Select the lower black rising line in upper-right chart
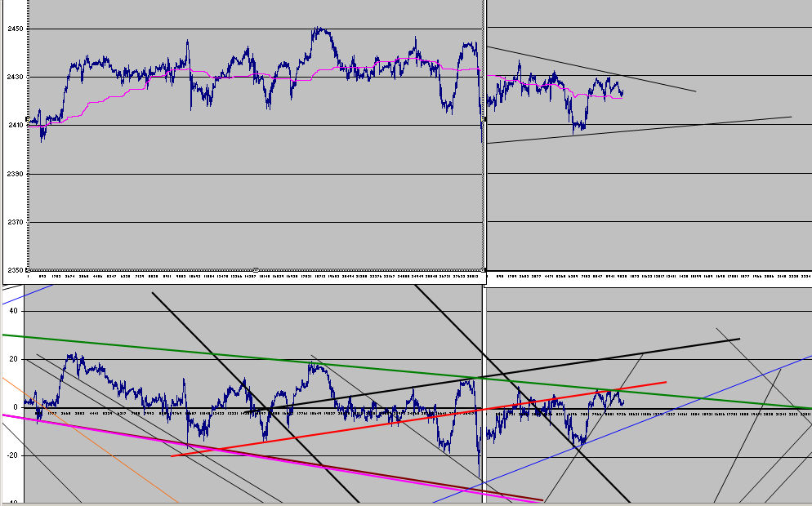Image resolution: width=812 pixels, height=506 pixels. pyautogui.click(x=640, y=130)
